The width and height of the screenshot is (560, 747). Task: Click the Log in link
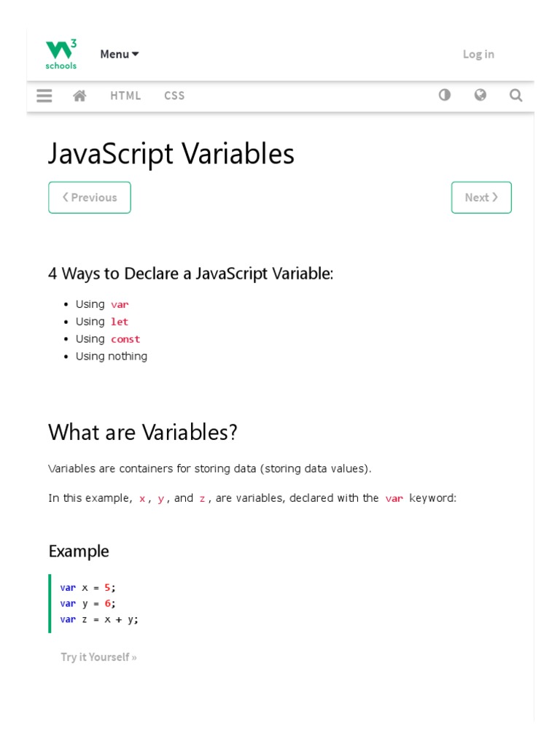coord(478,54)
